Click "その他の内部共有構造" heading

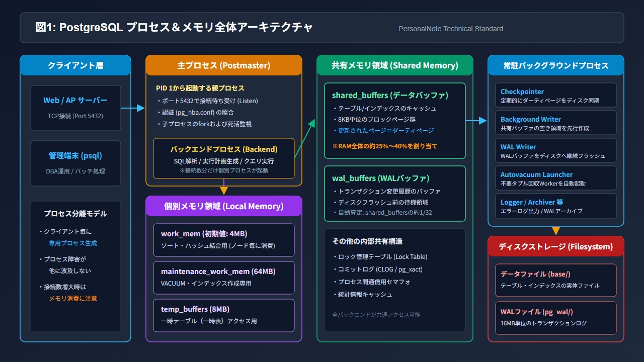(367, 241)
